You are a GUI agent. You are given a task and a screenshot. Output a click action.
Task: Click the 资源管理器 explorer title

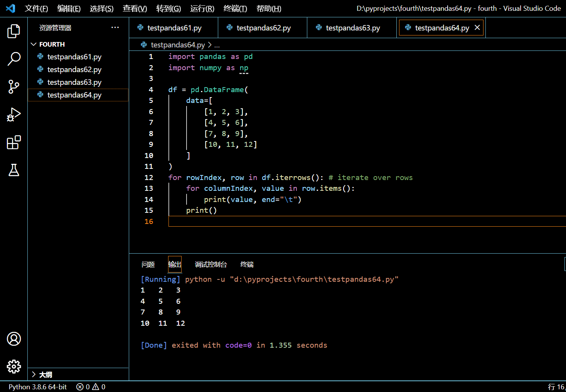point(56,28)
